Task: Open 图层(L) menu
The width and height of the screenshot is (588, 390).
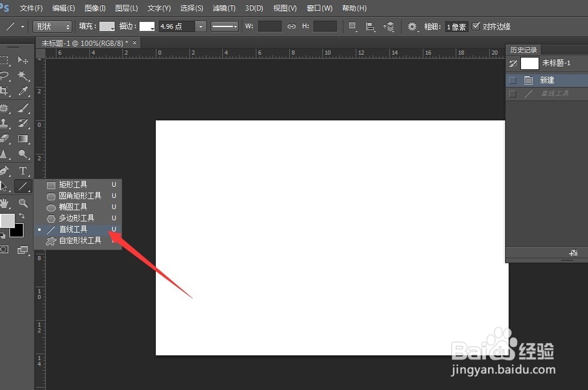Action: point(126,8)
